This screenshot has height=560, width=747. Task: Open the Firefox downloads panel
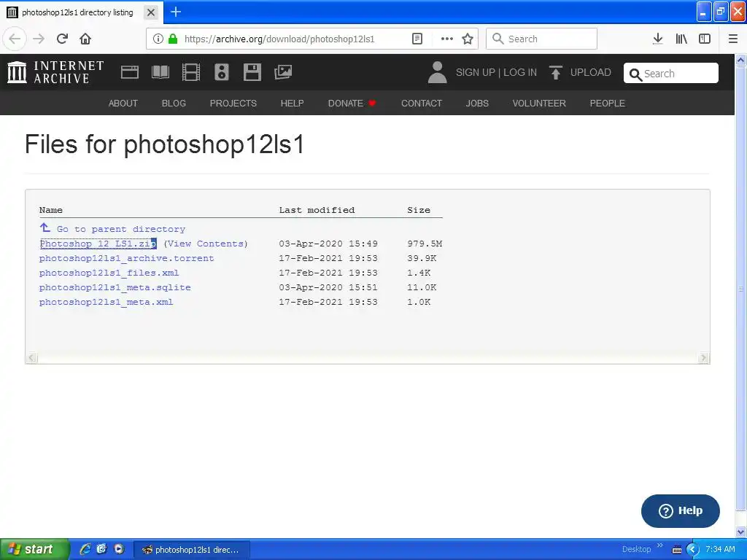[x=657, y=39]
